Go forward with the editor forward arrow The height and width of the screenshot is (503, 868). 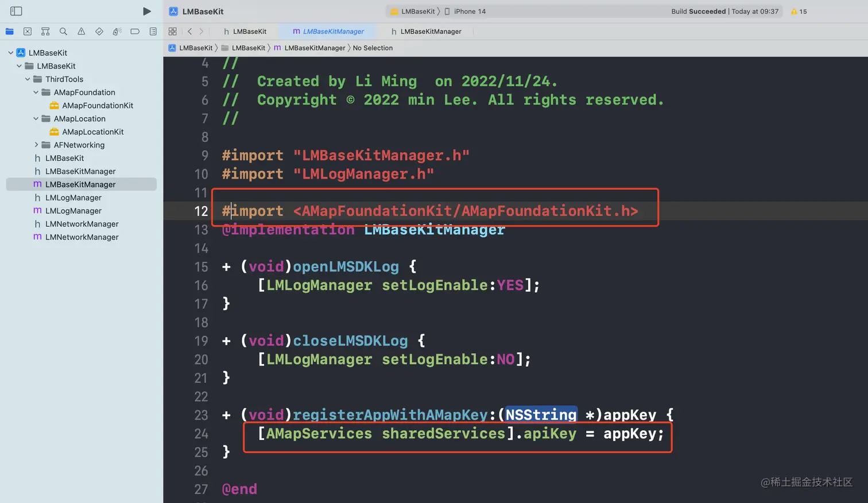point(201,32)
